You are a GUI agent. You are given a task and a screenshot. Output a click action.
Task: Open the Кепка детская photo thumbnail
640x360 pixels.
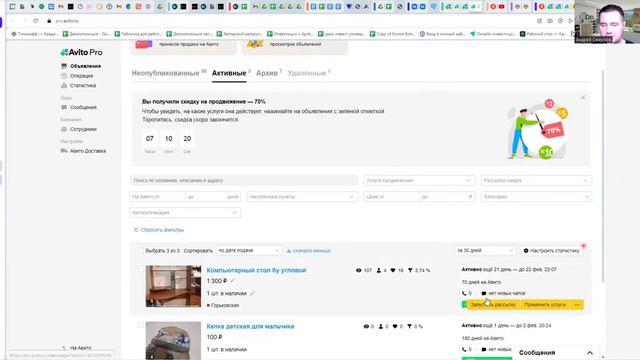coord(173,341)
